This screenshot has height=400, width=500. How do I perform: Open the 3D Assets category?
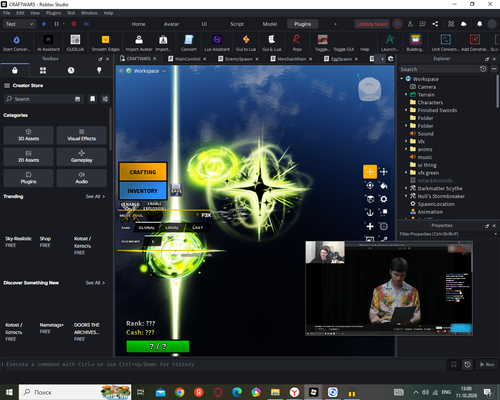tap(28, 135)
